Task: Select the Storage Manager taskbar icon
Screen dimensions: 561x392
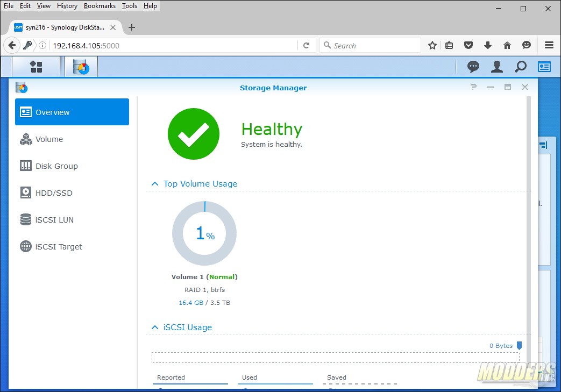Action: pos(81,67)
